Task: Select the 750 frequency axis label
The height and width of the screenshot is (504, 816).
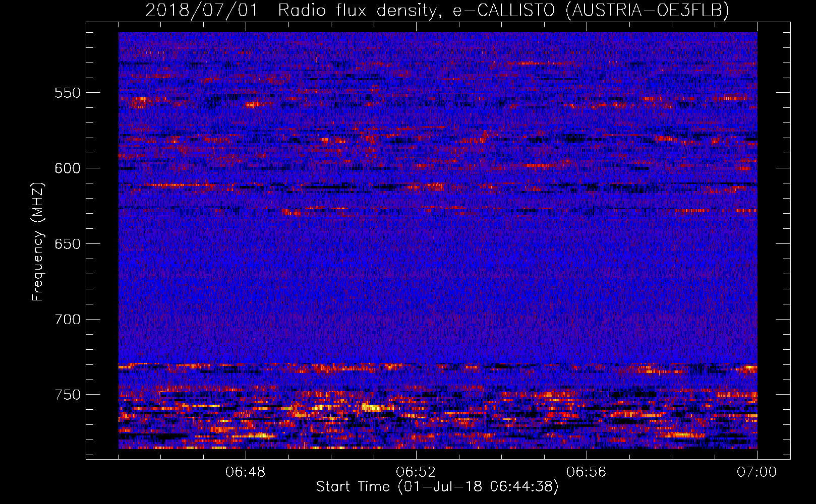Action: [68, 395]
